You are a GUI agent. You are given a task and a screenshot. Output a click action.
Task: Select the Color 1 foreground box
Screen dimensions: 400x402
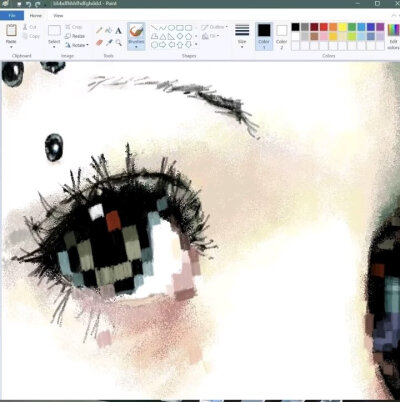pyautogui.click(x=264, y=36)
